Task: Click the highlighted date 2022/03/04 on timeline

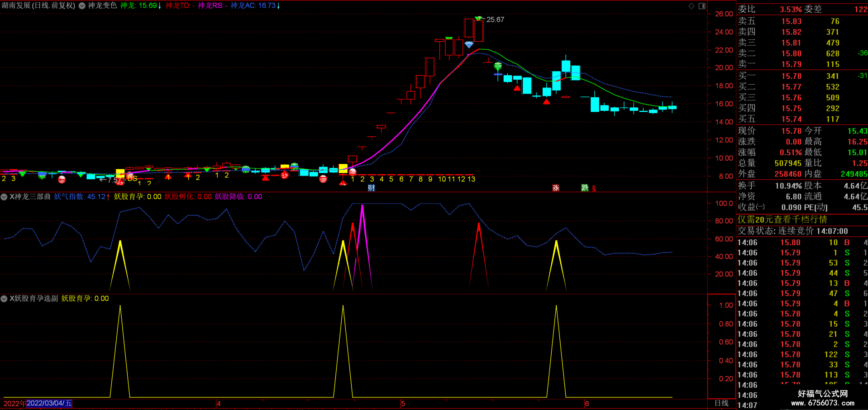Action: (x=49, y=403)
